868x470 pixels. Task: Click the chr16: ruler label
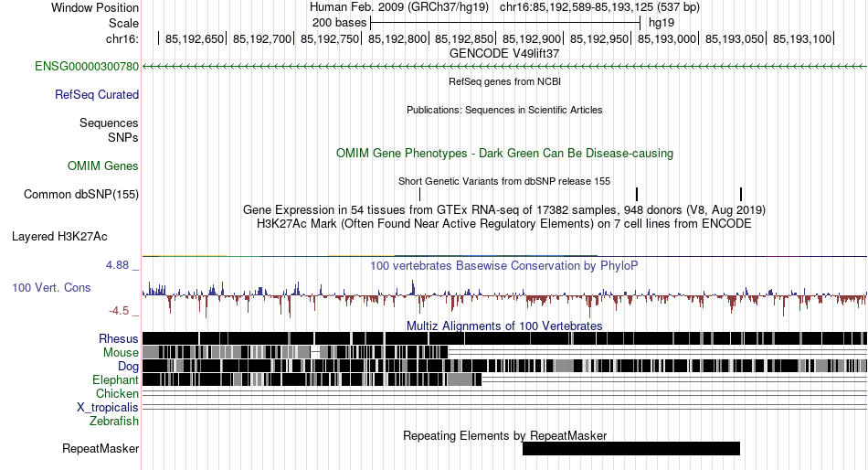(x=122, y=38)
